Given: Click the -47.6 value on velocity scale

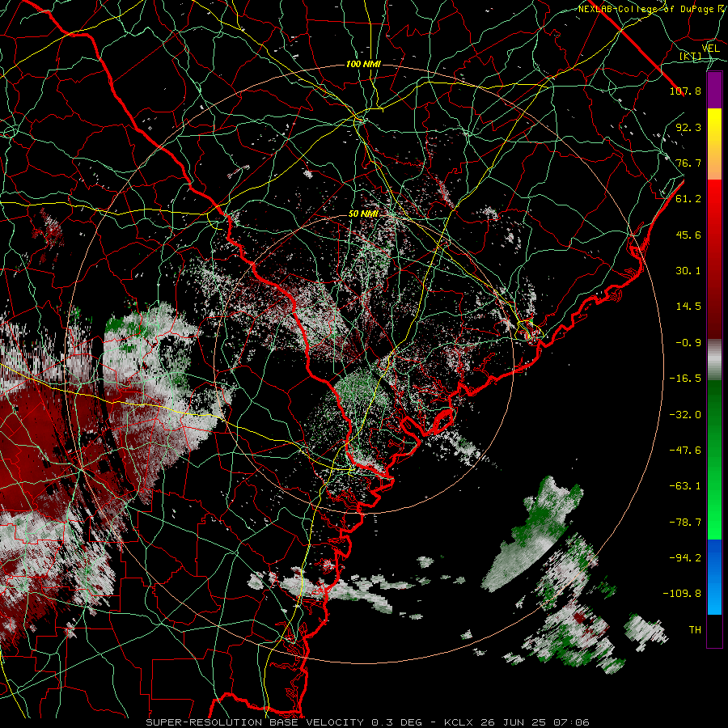Looking at the screenshot, I should tap(685, 451).
